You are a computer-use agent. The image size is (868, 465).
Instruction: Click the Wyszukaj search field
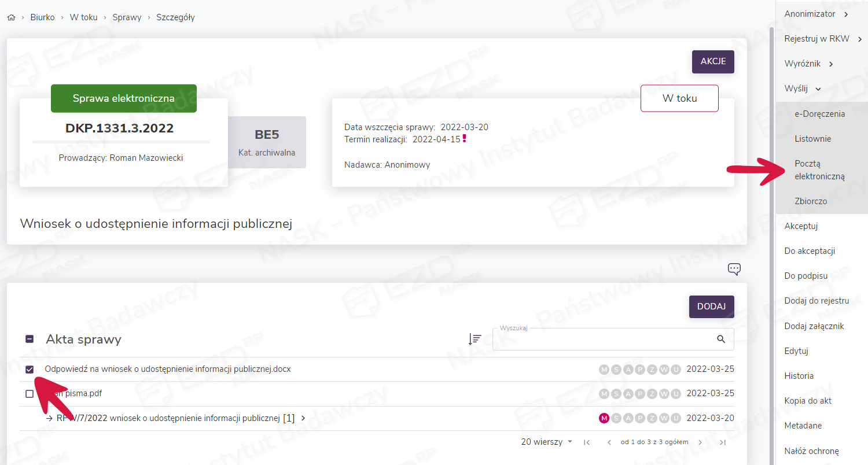pos(602,339)
